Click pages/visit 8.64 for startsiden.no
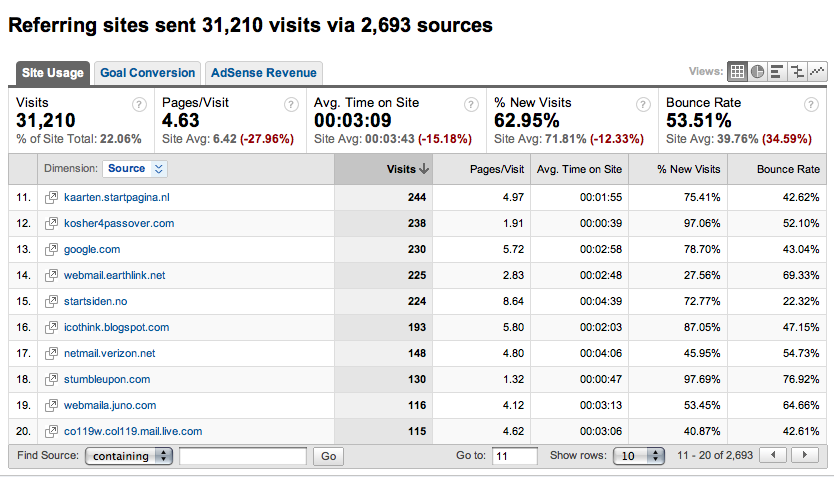The image size is (834, 477). pyautogui.click(x=513, y=302)
